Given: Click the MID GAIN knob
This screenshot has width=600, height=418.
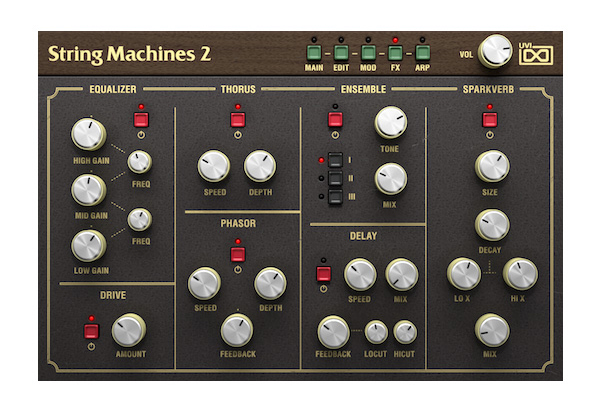Looking at the screenshot, I should click(89, 190).
